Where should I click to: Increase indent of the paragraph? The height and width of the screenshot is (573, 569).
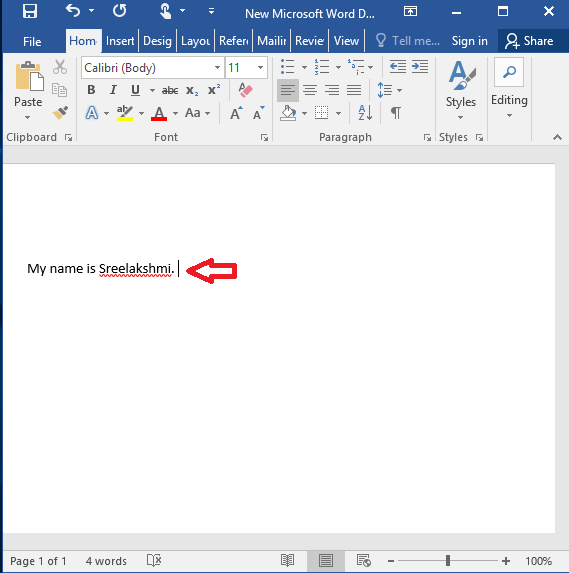tap(420, 67)
